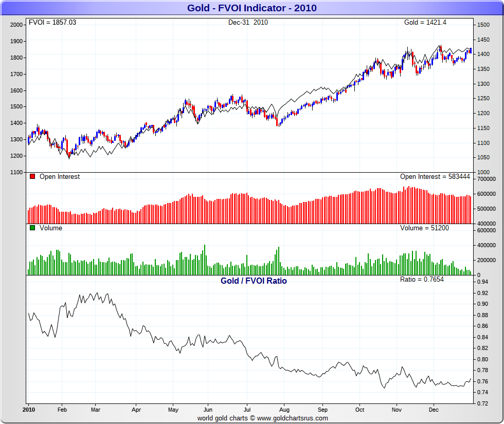504x424 pixels.
Task: Select the 'Oct' month axis label
Action: (359, 410)
